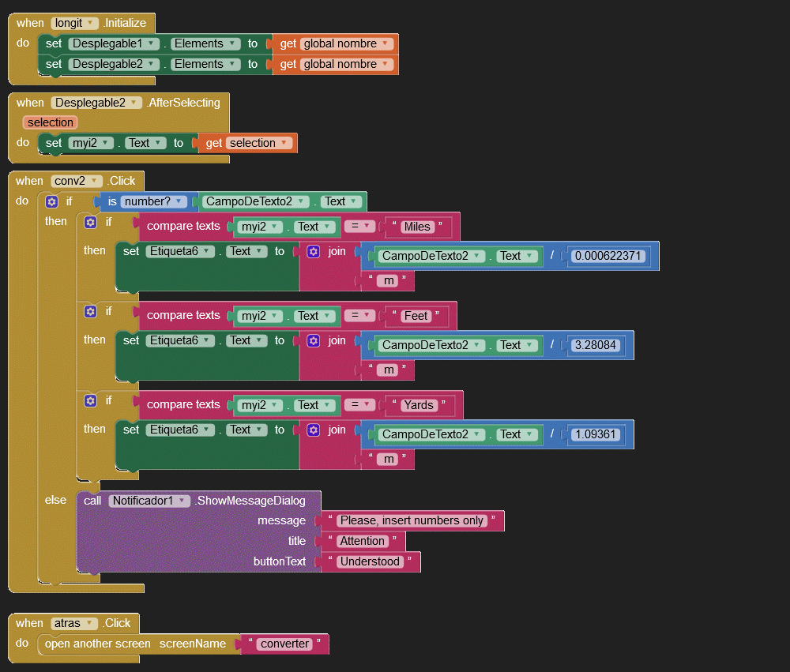Select the orange selection parameter under AfterSelecting
This screenshot has height=672, width=790.
(x=50, y=122)
